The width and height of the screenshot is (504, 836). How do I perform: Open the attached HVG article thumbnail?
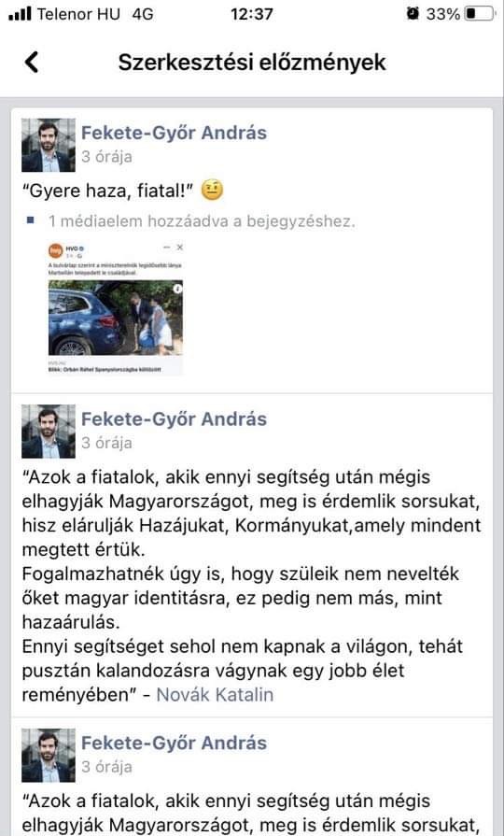(x=116, y=308)
